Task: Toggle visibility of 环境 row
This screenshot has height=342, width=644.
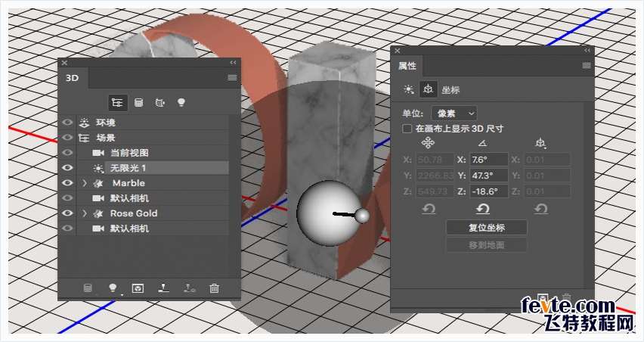Action: tap(67, 123)
